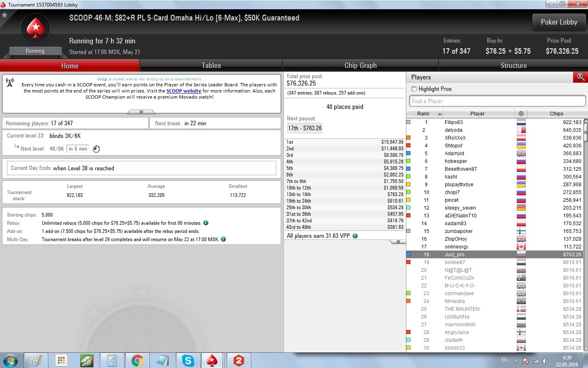Open the Structure tab
This screenshot has width=588, height=368.
click(514, 65)
